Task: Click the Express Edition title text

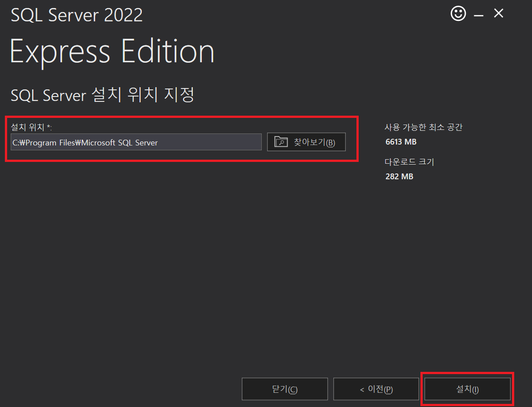Action: (x=112, y=52)
